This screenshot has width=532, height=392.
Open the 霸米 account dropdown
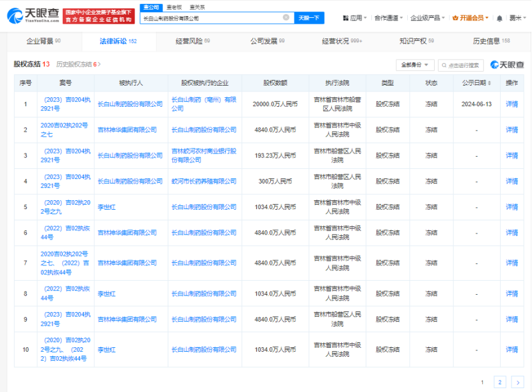515,17
